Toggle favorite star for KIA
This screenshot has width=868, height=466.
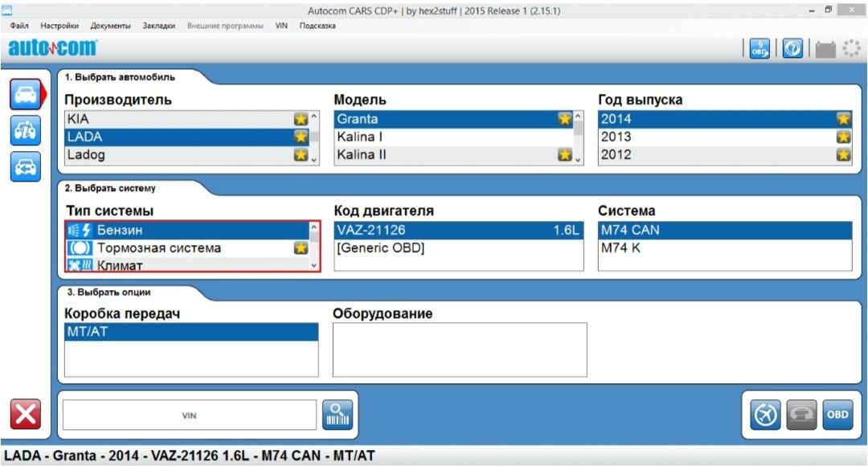(301, 119)
